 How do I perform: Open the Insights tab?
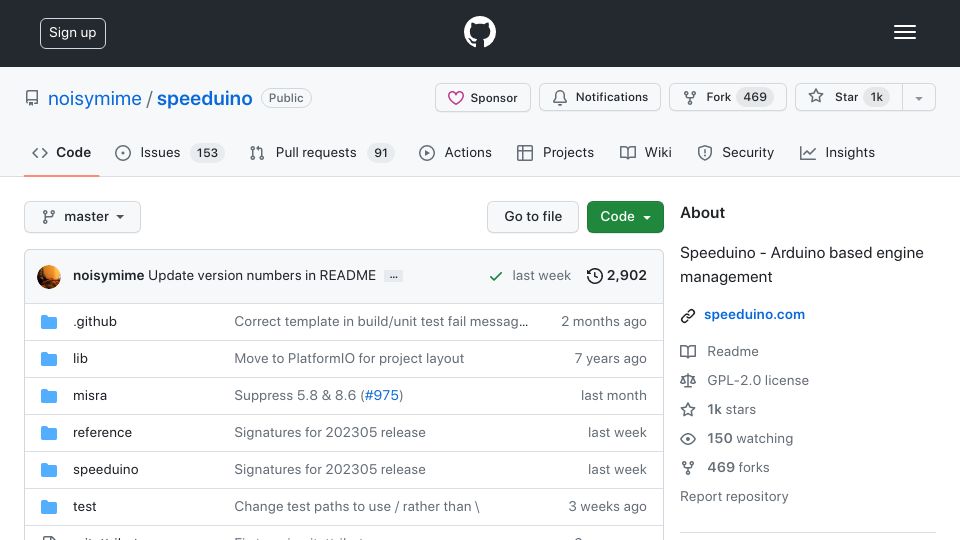pyautogui.click(x=837, y=152)
